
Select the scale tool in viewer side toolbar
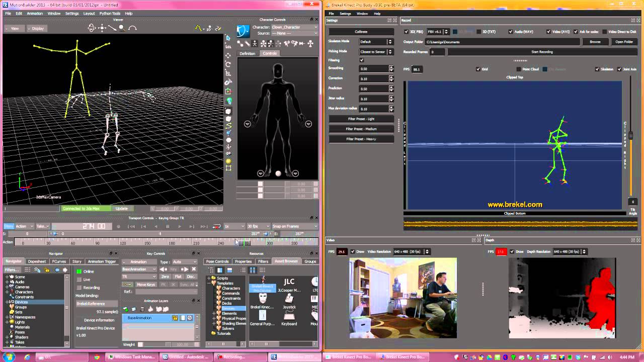[228, 73]
